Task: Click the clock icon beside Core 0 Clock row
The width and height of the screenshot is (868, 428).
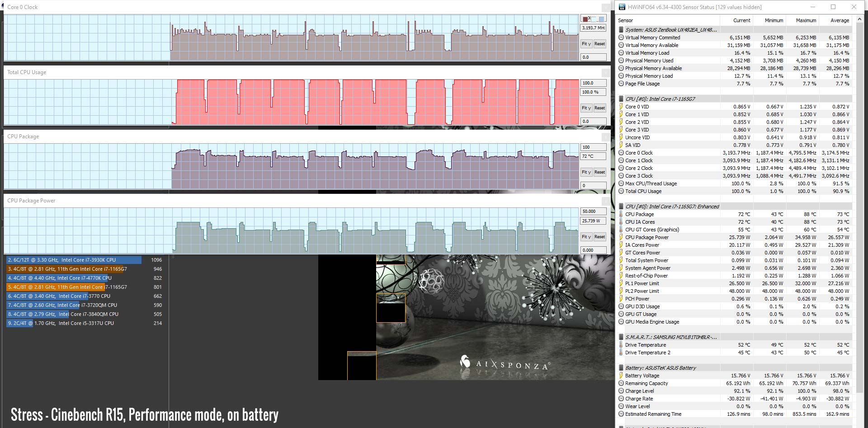Action: coord(621,153)
